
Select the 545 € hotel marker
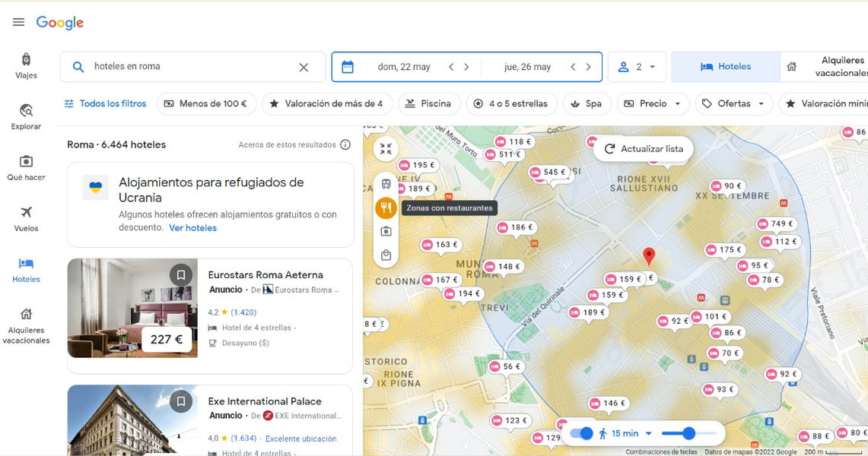click(x=549, y=173)
